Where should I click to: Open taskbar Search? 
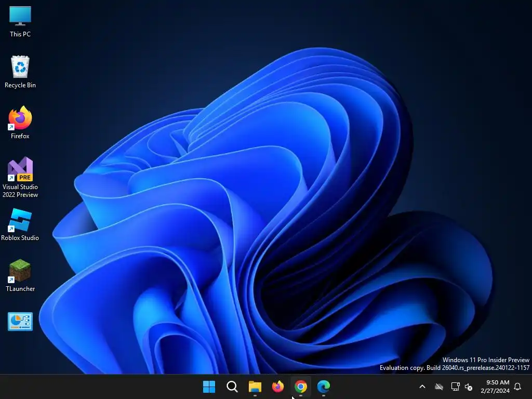tap(232, 387)
